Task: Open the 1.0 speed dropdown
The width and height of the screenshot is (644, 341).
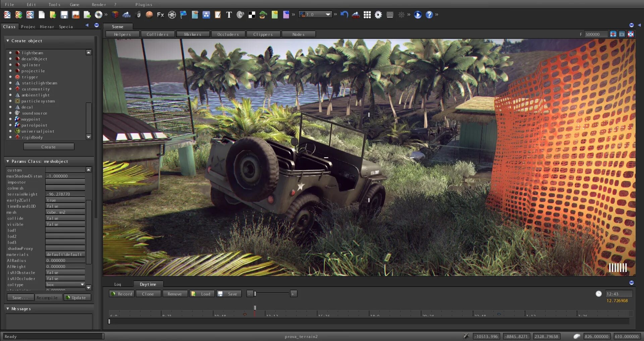Action: 328,14
